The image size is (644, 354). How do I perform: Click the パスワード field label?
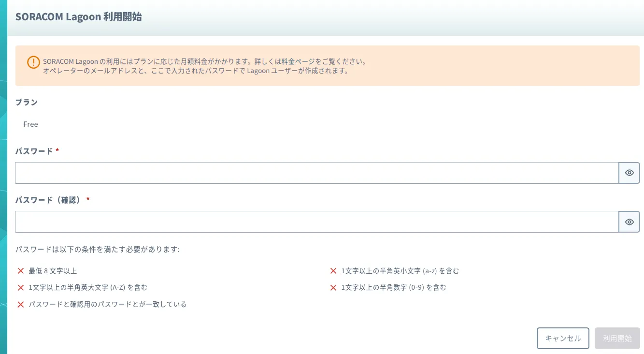[34, 151]
